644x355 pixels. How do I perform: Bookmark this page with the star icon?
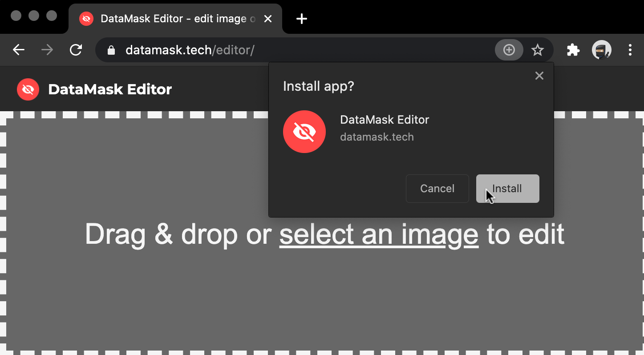click(x=538, y=50)
